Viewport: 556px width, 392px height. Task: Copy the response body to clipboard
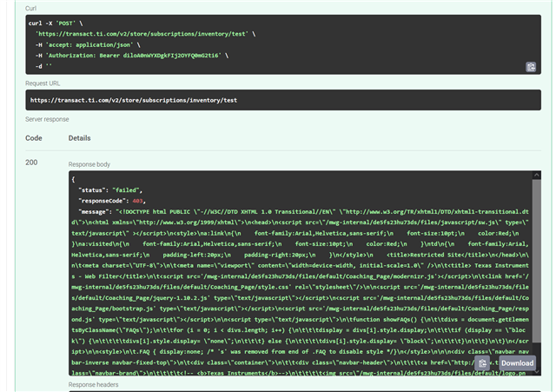(482, 363)
